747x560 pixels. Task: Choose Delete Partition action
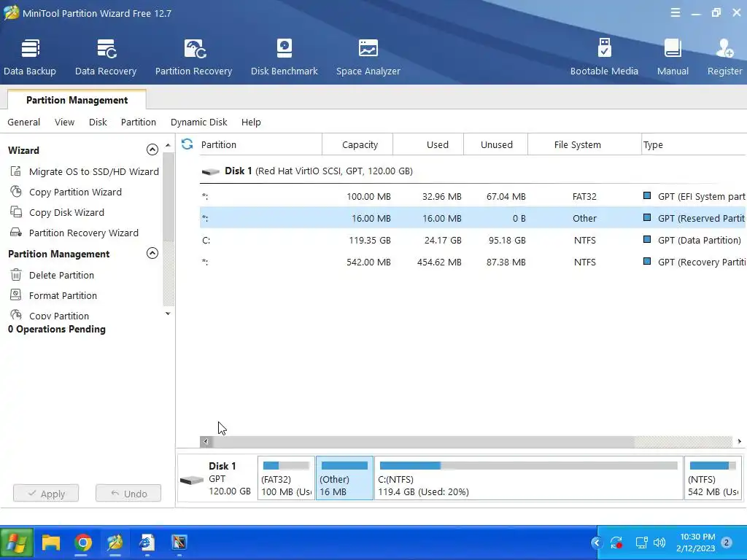click(x=61, y=275)
